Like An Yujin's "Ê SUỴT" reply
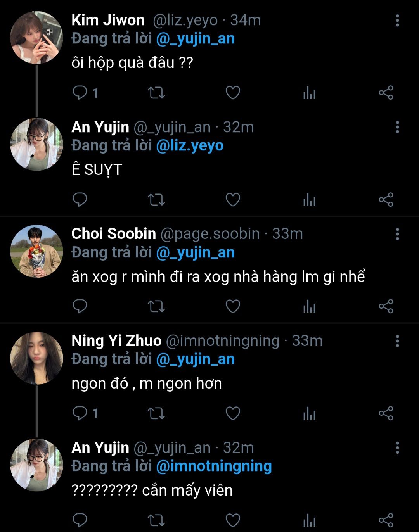The height and width of the screenshot is (532, 419). click(x=233, y=200)
